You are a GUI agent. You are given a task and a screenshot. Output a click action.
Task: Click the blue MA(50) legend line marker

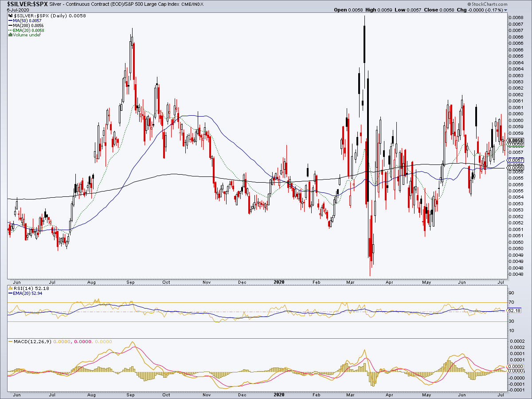[x=10, y=21]
